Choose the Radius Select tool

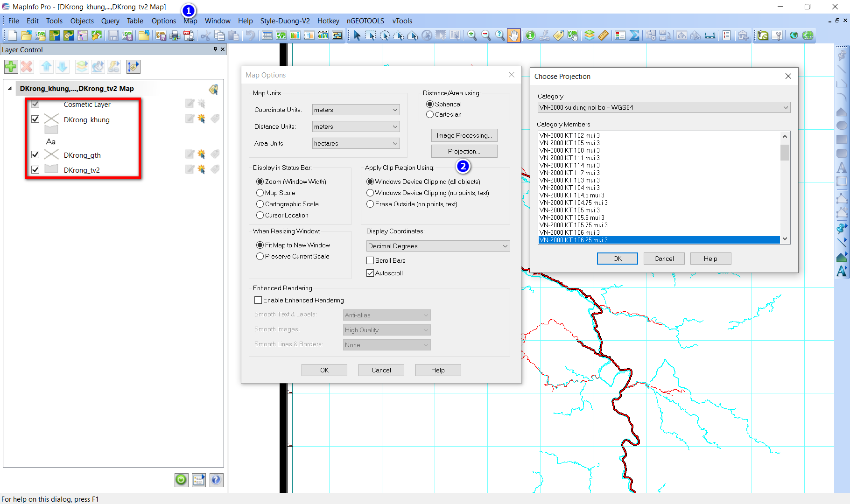pos(385,35)
